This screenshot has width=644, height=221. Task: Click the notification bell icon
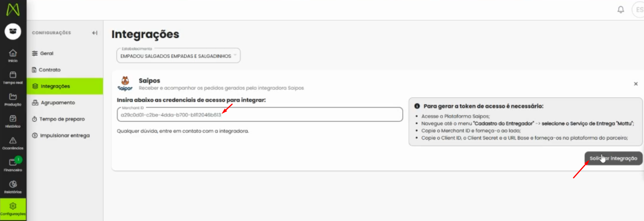621,10
